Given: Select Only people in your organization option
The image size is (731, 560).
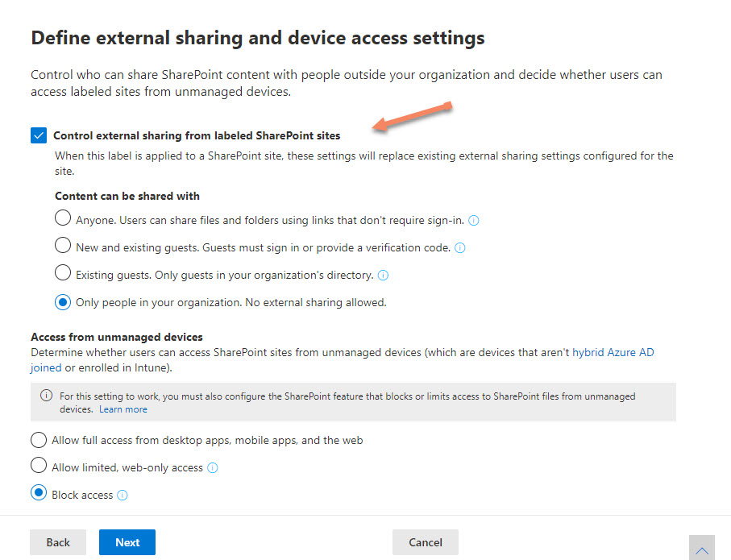Looking at the screenshot, I should pos(63,303).
